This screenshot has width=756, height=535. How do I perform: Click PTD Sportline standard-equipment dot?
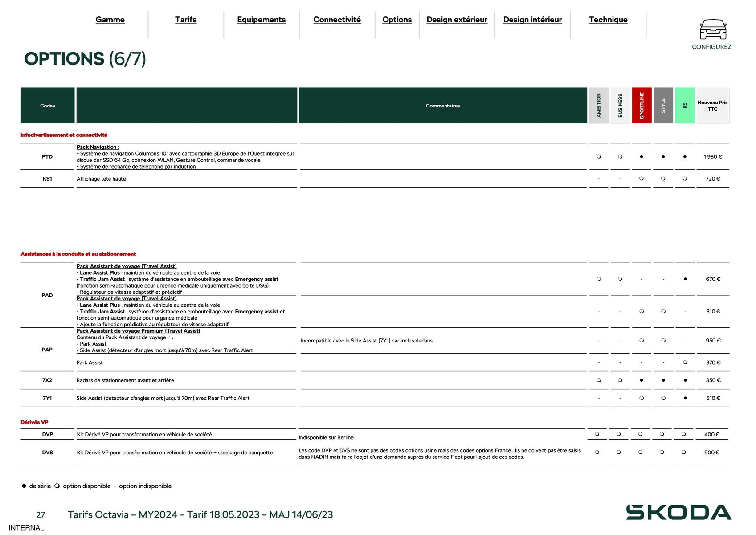pyautogui.click(x=642, y=157)
